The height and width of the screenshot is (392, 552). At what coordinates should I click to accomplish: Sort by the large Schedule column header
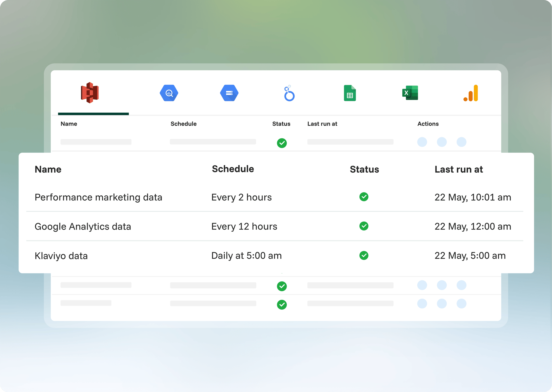coord(233,169)
